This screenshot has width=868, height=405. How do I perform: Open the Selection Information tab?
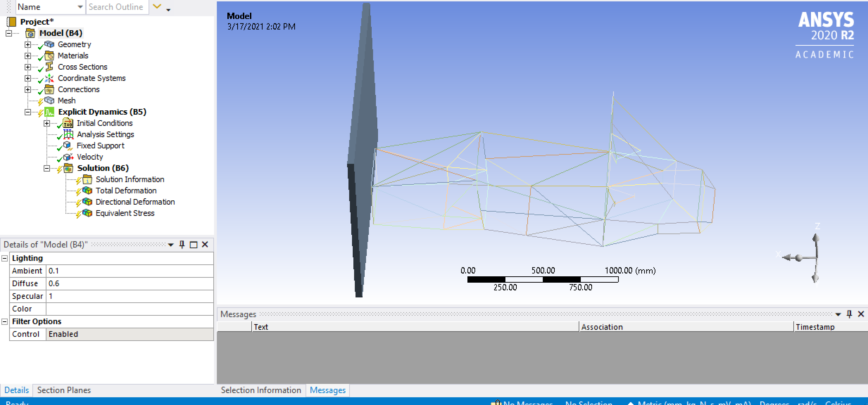tap(261, 390)
